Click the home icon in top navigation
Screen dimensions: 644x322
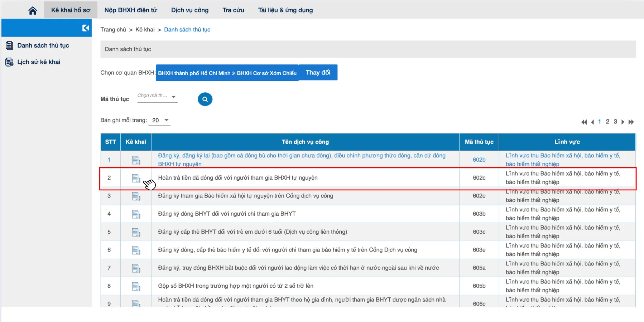coord(33,10)
